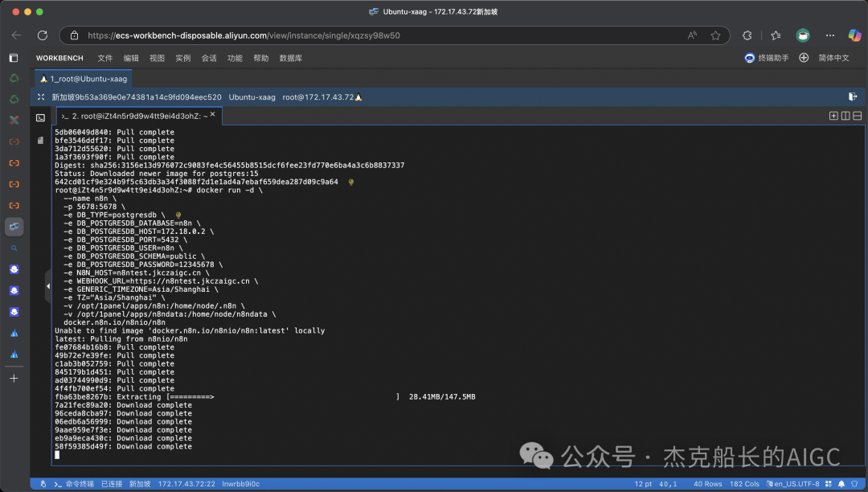Click font size 12 pt in status bar
The width and height of the screenshot is (868, 492).
pos(643,484)
